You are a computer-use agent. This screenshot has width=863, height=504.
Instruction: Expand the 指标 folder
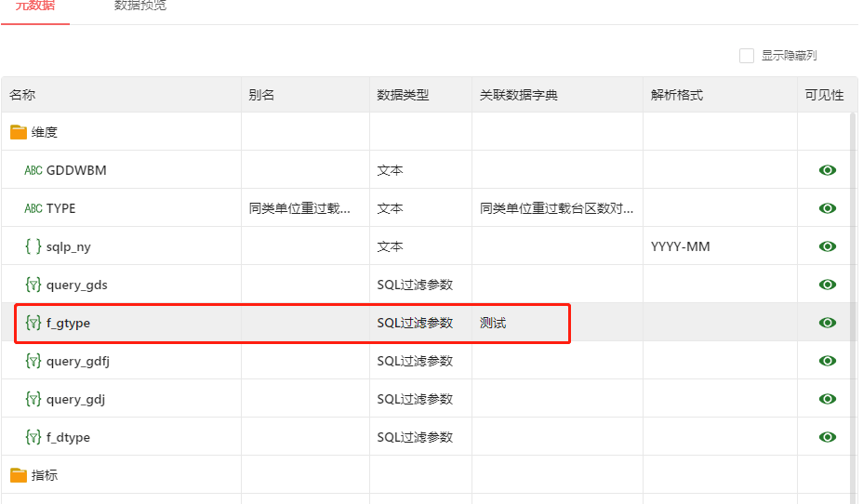pos(19,475)
